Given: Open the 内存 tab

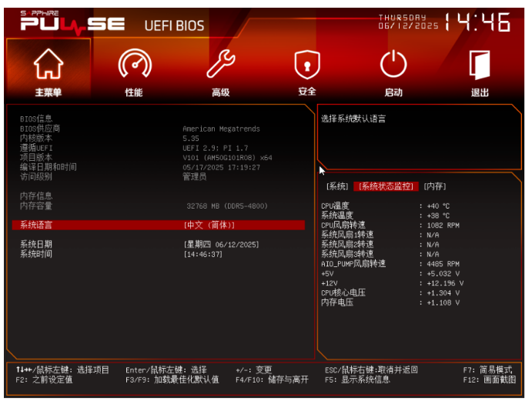Looking at the screenshot, I should 435,186.
